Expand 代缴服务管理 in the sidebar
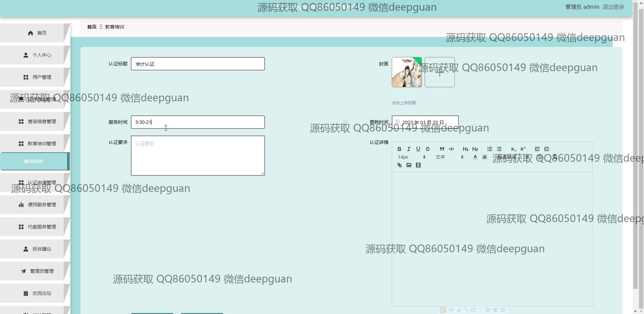This screenshot has height=314, width=644. click(x=35, y=227)
